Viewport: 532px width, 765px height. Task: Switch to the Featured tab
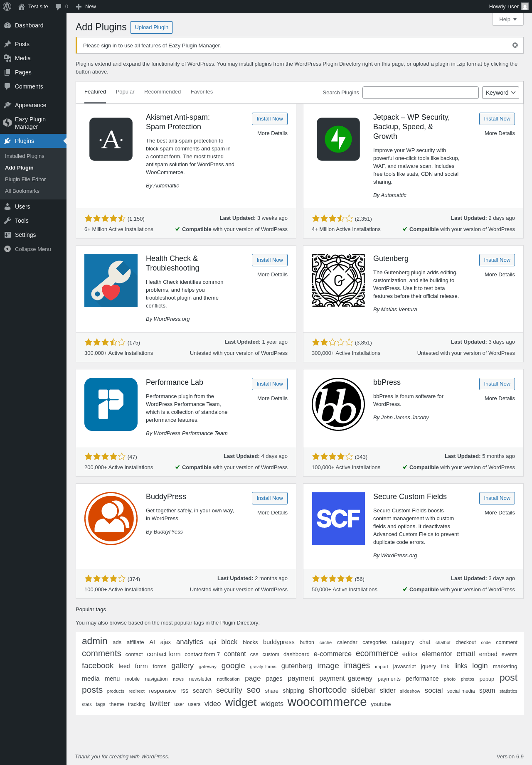95,92
